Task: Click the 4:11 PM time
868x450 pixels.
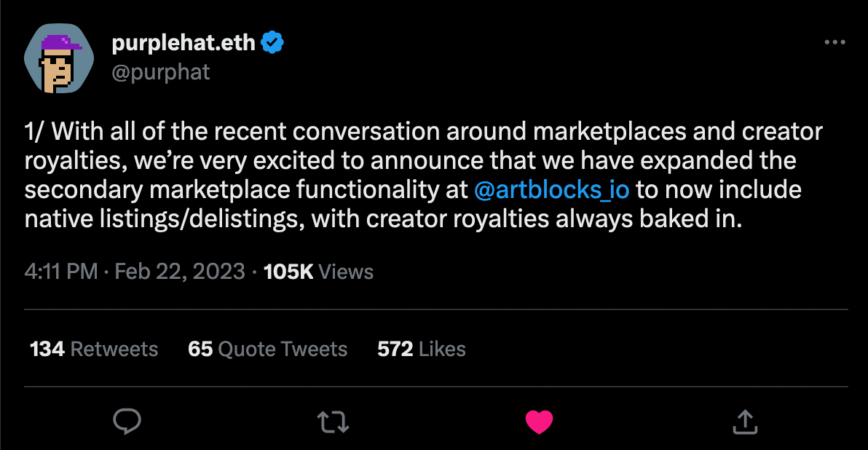Action: [x=61, y=272]
